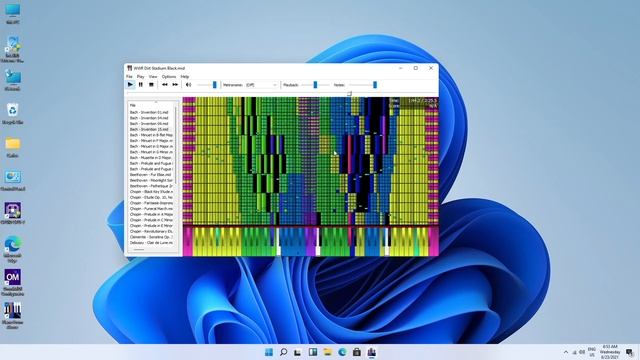
Task: Open the Play menu
Action: 140,76
